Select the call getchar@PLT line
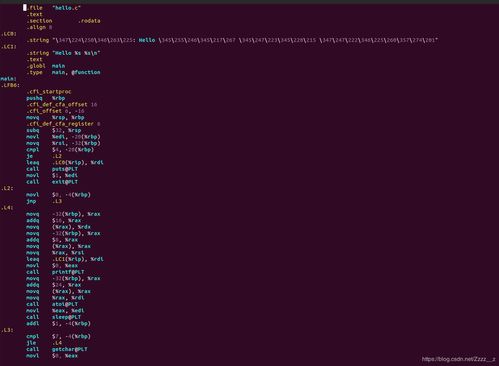This screenshot has width=499, height=366. coord(57,349)
